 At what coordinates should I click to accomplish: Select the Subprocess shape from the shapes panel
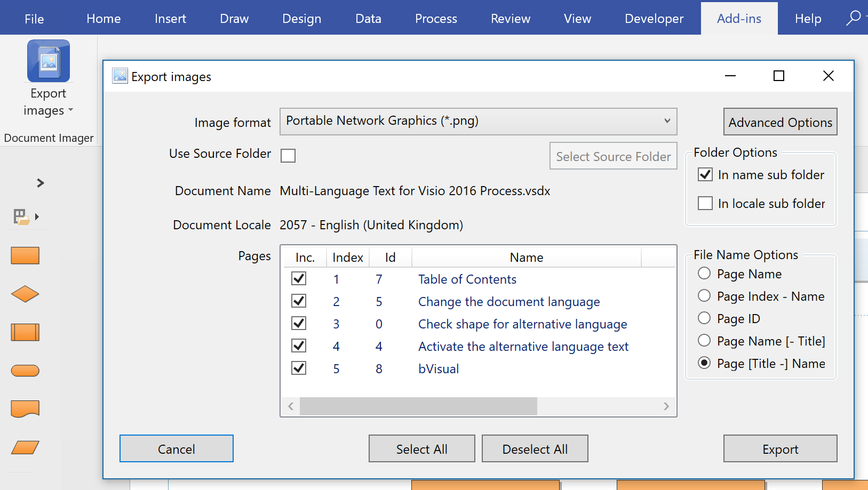tap(25, 332)
